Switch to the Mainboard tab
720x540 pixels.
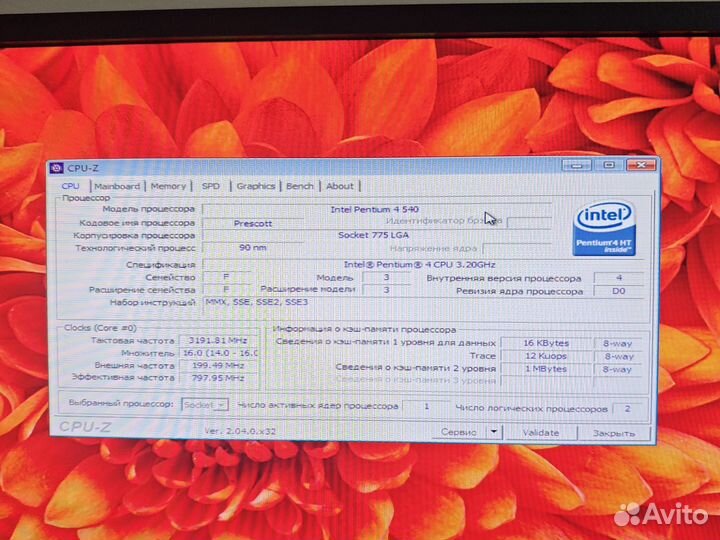tap(117, 186)
